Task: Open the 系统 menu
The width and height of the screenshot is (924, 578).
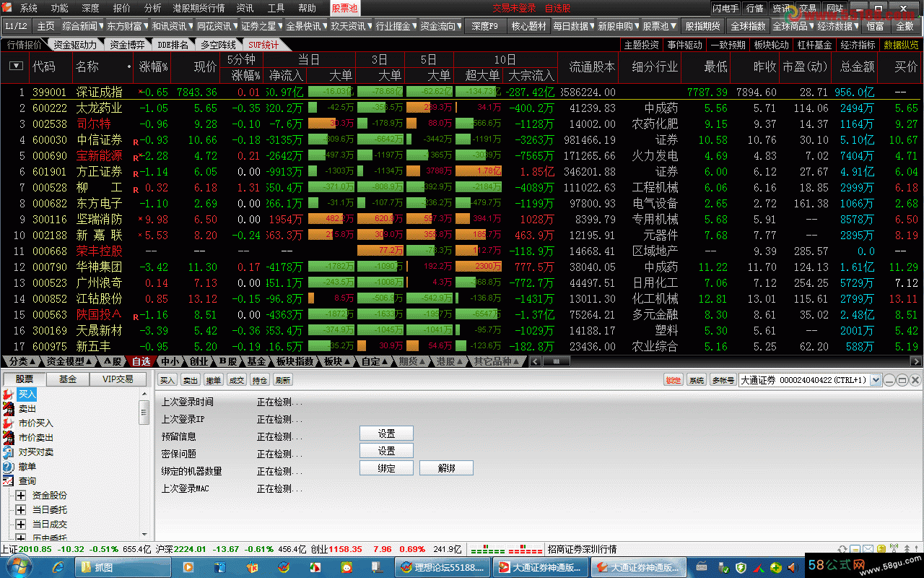Action: [29, 8]
